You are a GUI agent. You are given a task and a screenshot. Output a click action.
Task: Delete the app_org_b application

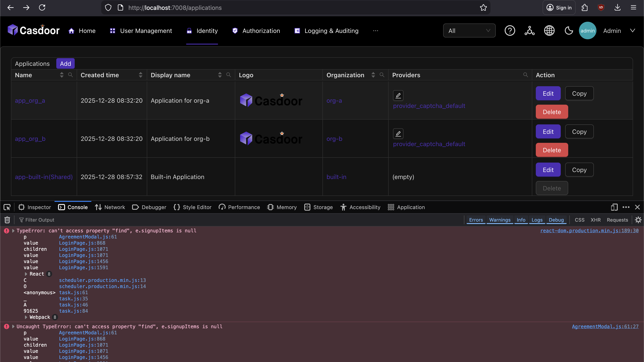point(552,150)
